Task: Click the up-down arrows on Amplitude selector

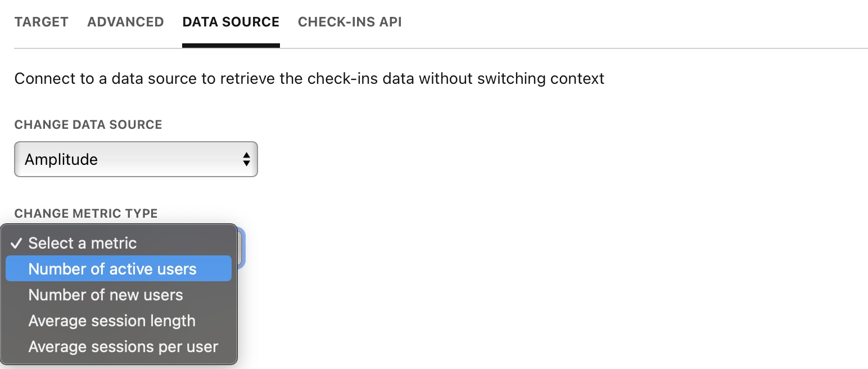Action: point(246,159)
